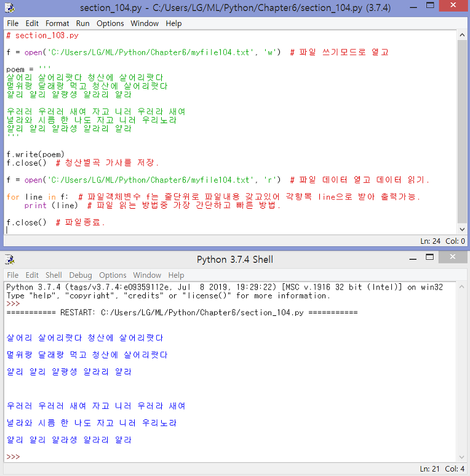This screenshot has height=476, width=470.
Task: Click the editor scrollbar up arrow
Action: [x=462, y=35]
